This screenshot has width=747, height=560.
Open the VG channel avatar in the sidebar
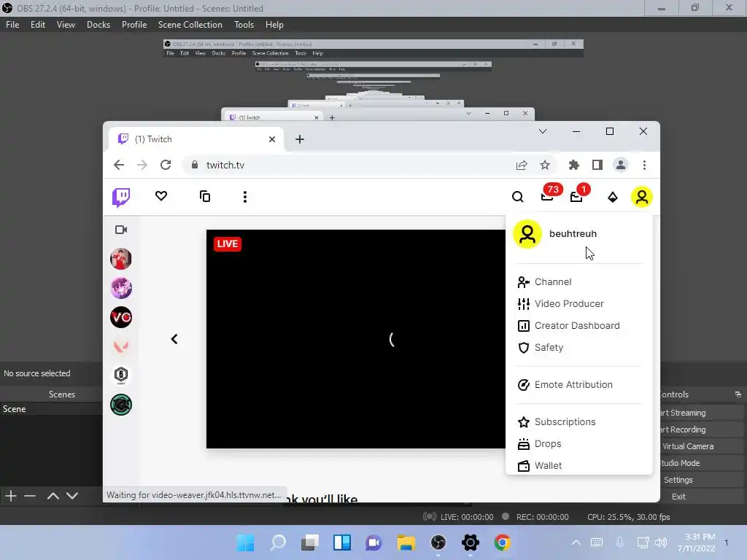click(x=121, y=318)
